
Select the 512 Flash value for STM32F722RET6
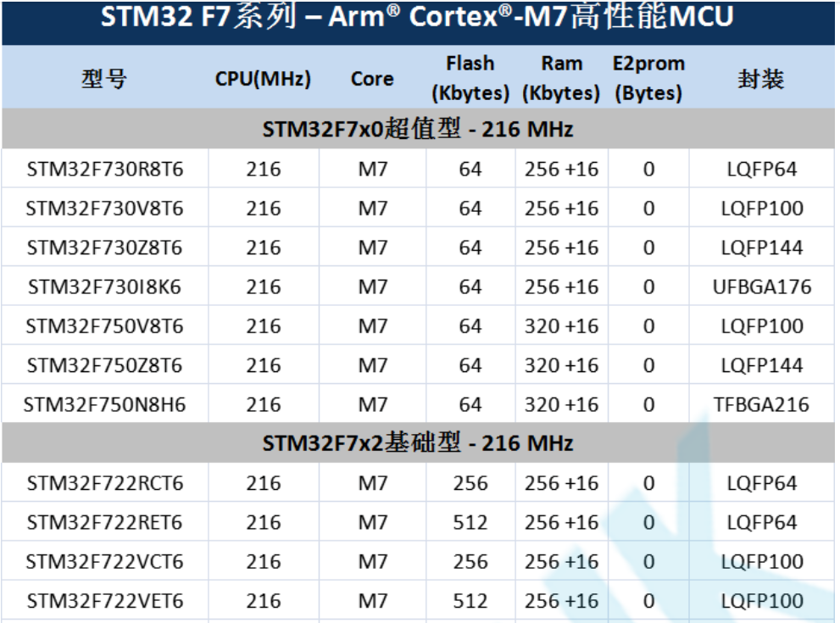[x=470, y=520]
